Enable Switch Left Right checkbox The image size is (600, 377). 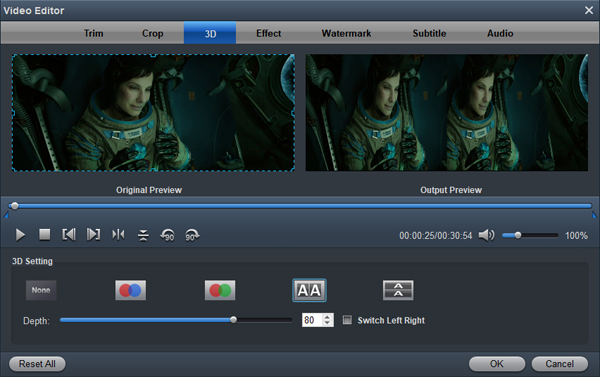click(x=347, y=320)
